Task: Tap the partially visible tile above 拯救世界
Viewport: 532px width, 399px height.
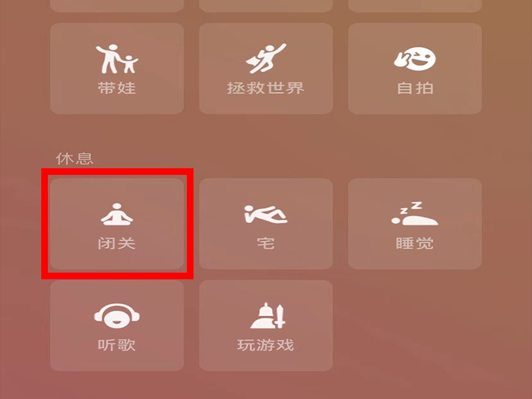Action: coord(265,6)
